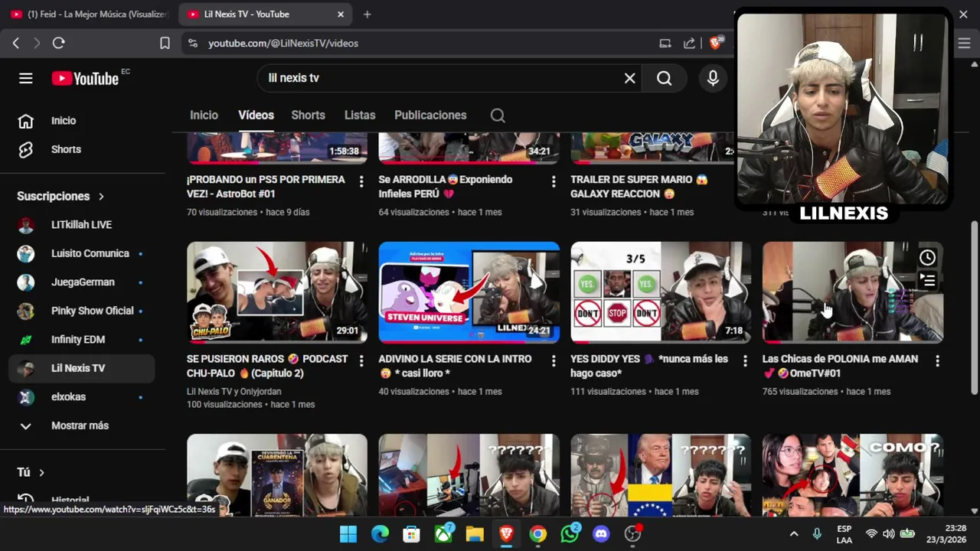Expand Mostrar más subscriptions
Screen dimensions: 980x551
tap(81, 425)
